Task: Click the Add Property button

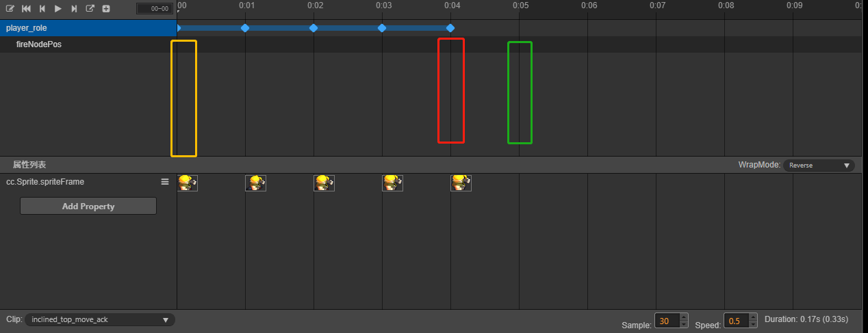Action: 88,206
